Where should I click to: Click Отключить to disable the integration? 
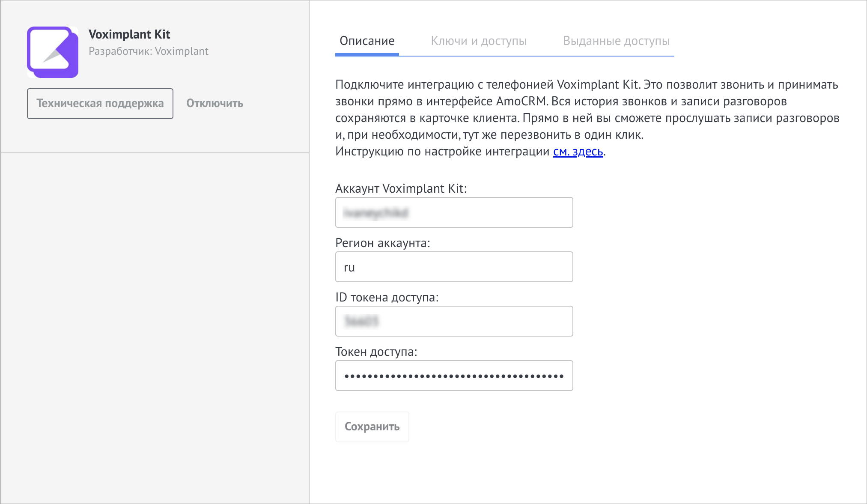click(x=215, y=104)
